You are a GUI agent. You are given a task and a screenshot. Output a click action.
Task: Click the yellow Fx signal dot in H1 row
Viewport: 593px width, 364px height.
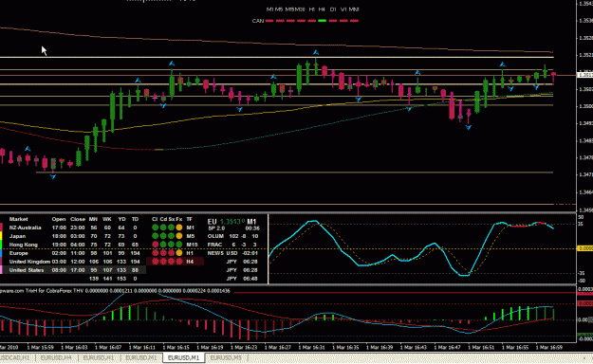click(x=179, y=253)
